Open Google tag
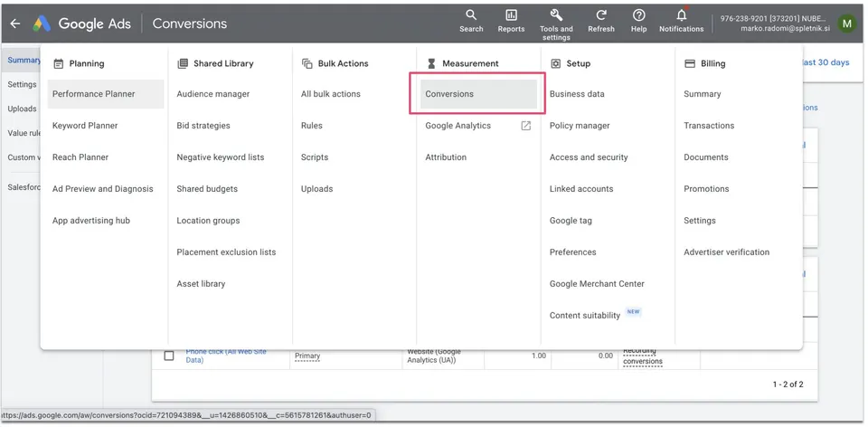The height and width of the screenshot is (427, 868). (571, 221)
